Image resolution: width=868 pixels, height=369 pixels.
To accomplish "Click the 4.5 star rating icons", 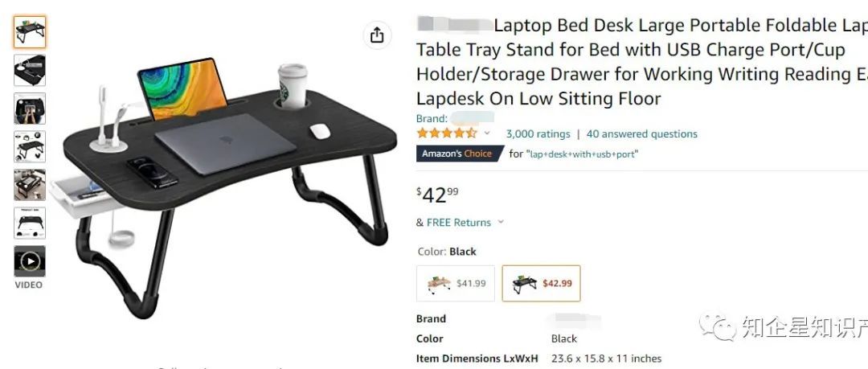I will (x=447, y=133).
